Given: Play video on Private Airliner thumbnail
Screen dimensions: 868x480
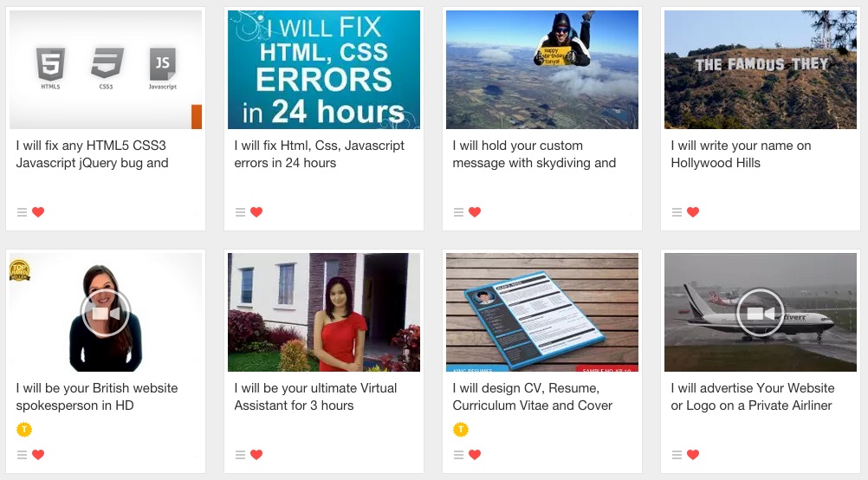Looking at the screenshot, I should tap(761, 314).
